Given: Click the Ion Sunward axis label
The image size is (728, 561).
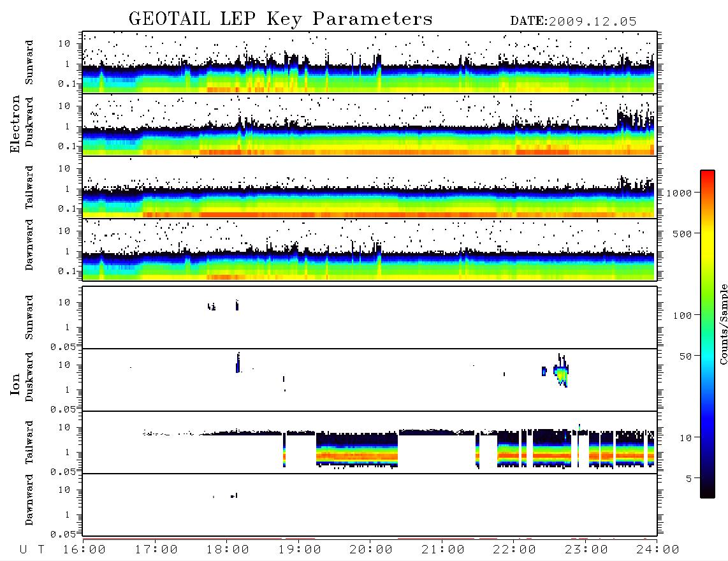Looking at the screenshot, I should pyautogui.click(x=29, y=317).
